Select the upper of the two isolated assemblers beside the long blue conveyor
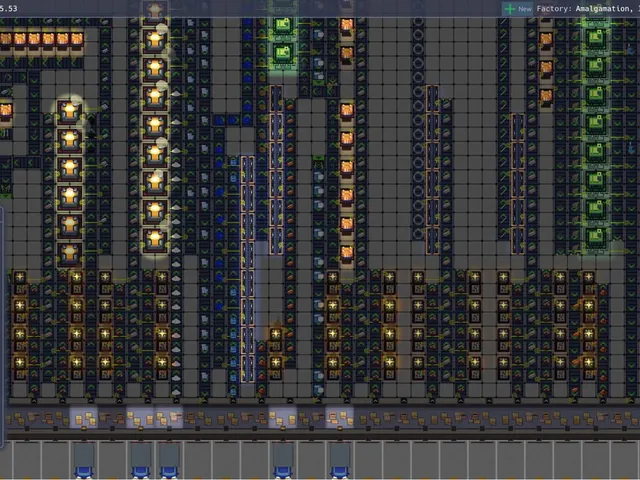 tap(276, 340)
